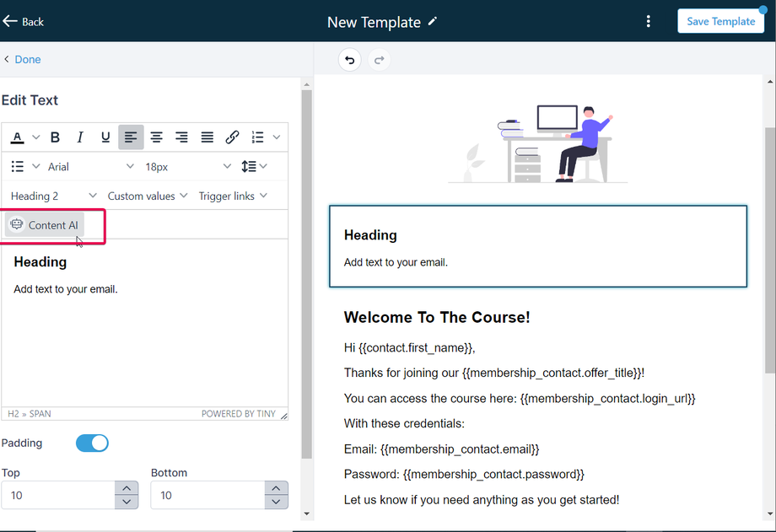Open the Arial font family dropdown
Screen dimensions: 776x532
(x=90, y=167)
